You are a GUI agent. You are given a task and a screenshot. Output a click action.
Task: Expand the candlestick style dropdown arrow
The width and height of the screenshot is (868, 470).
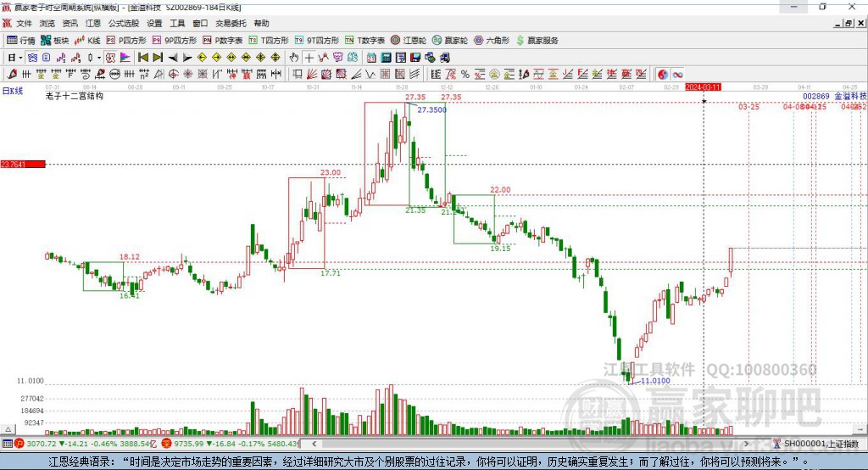point(99,58)
